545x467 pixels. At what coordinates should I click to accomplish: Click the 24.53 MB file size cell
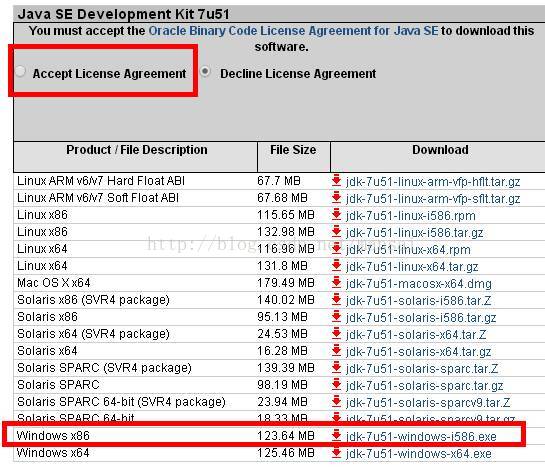click(x=283, y=334)
